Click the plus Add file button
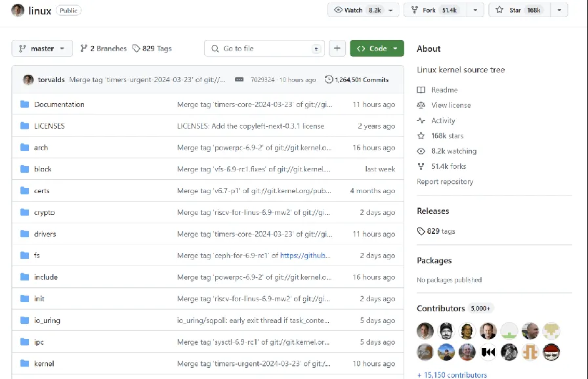This screenshot has height=379, width=588. [337, 49]
